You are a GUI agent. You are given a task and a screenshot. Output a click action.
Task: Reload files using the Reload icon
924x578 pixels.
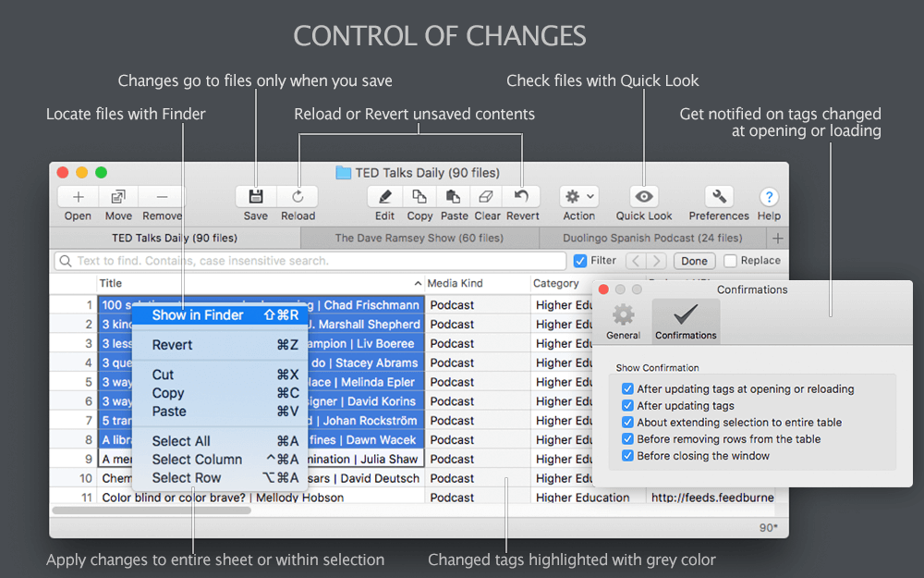point(298,196)
